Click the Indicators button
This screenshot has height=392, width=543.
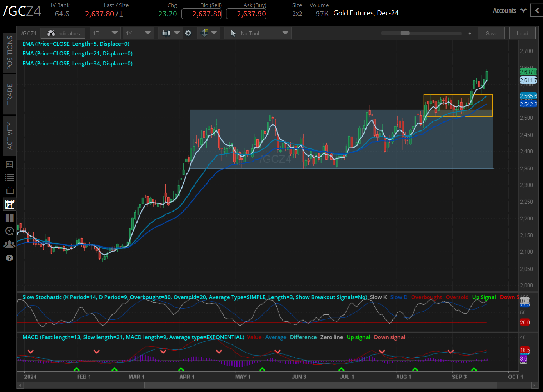(63, 33)
